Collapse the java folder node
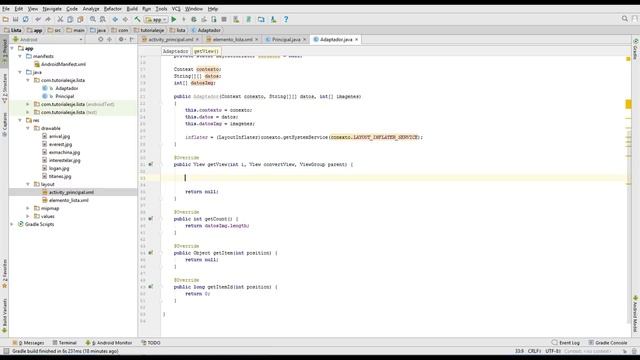The image size is (640, 360). 20,72
